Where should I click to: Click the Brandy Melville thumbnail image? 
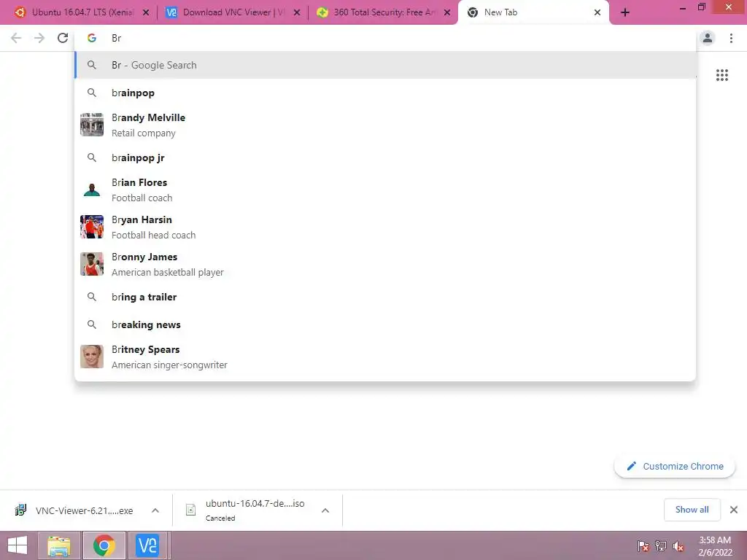91,125
